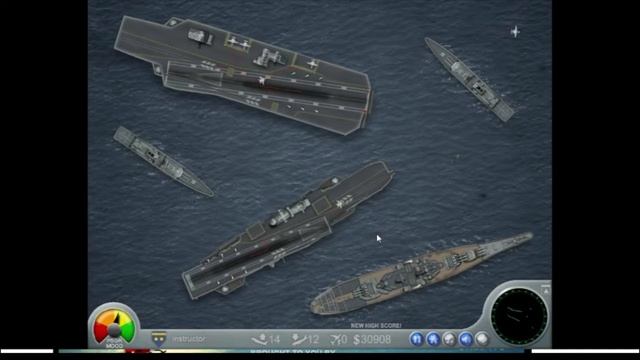This screenshot has height=360, width=640.
Task: Click the mood gauge meter
Action: pos(114,327)
